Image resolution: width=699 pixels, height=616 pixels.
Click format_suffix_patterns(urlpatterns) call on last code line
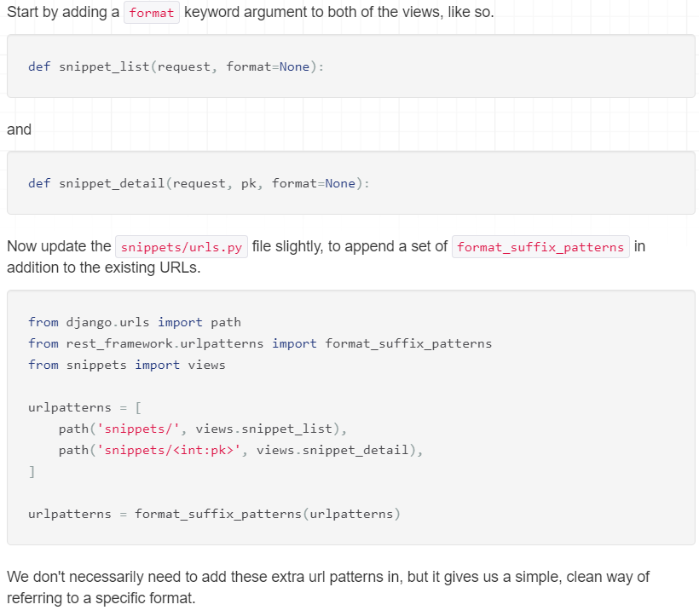point(267,514)
